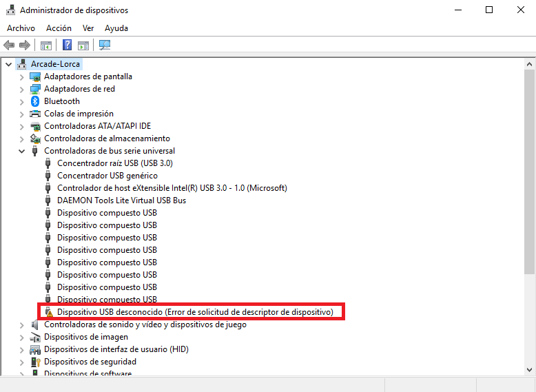Toggle the show/hide action pane icon

click(x=83, y=45)
